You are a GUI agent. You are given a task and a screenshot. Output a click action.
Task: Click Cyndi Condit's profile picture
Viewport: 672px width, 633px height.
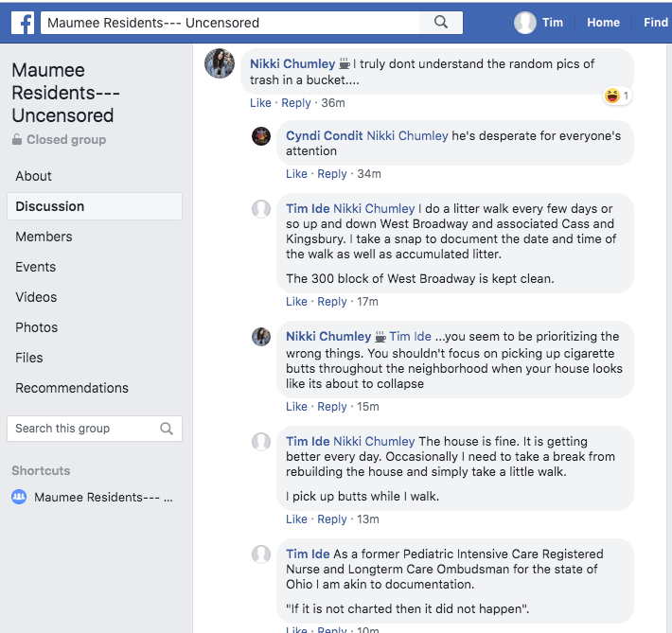pyautogui.click(x=261, y=136)
